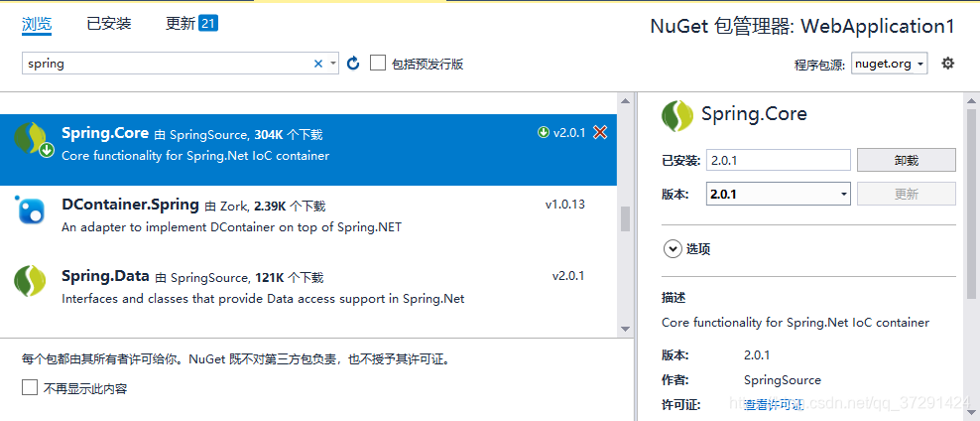980x421 pixels.
Task: Click the Spring.Core package leaf icon in list
Action: (32, 139)
